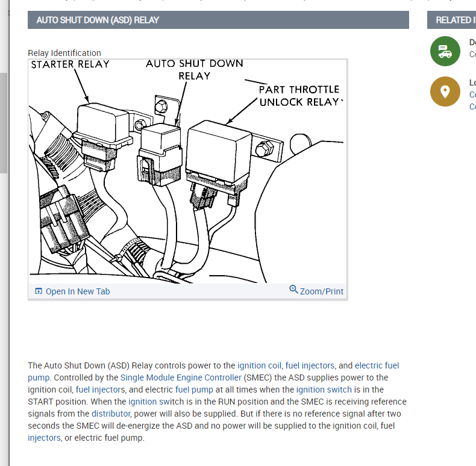Click the vertical scrollbar thumb on left edge
476x466 pixels.
pyautogui.click(x=4, y=123)
